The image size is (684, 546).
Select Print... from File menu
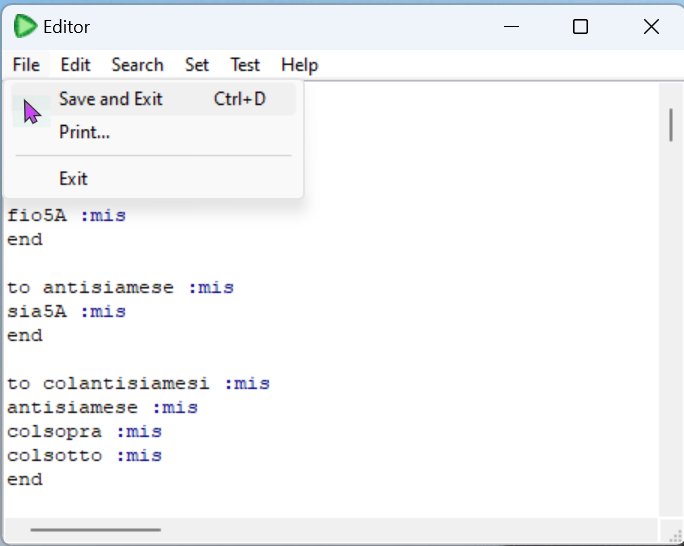[x=153, y=132]
